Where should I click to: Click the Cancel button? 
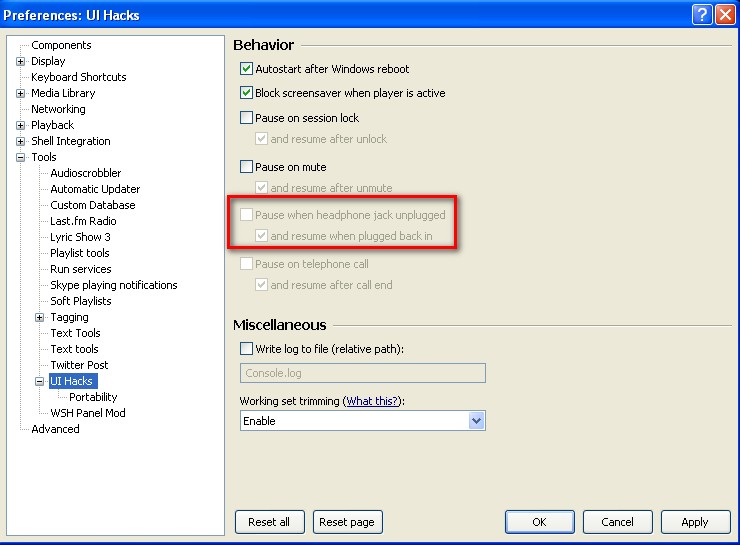click(617, 522)
